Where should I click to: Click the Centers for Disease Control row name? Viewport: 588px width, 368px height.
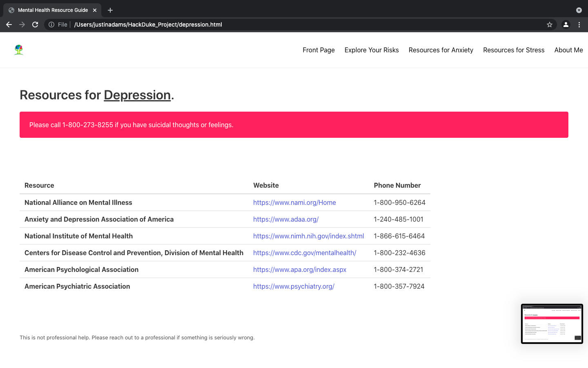pos(134,253)
